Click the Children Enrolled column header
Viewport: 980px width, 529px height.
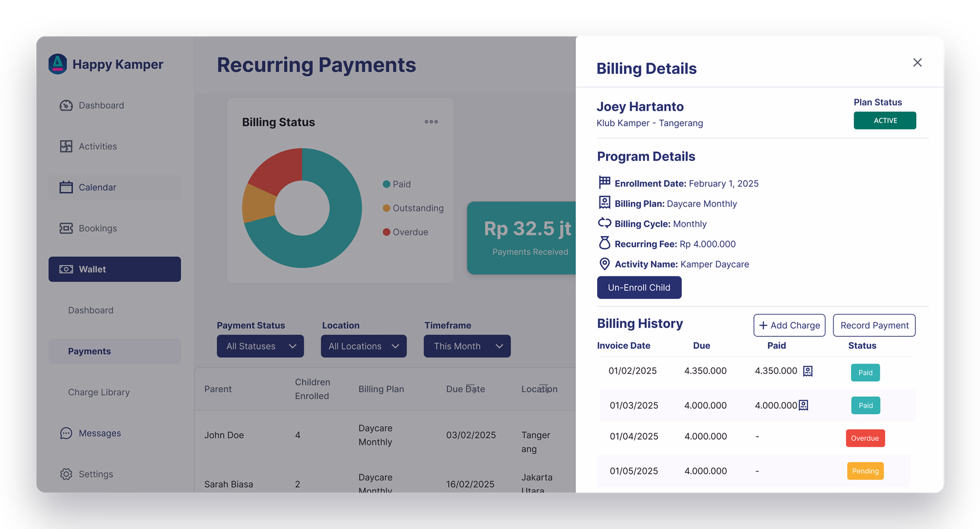coord(313,389)
